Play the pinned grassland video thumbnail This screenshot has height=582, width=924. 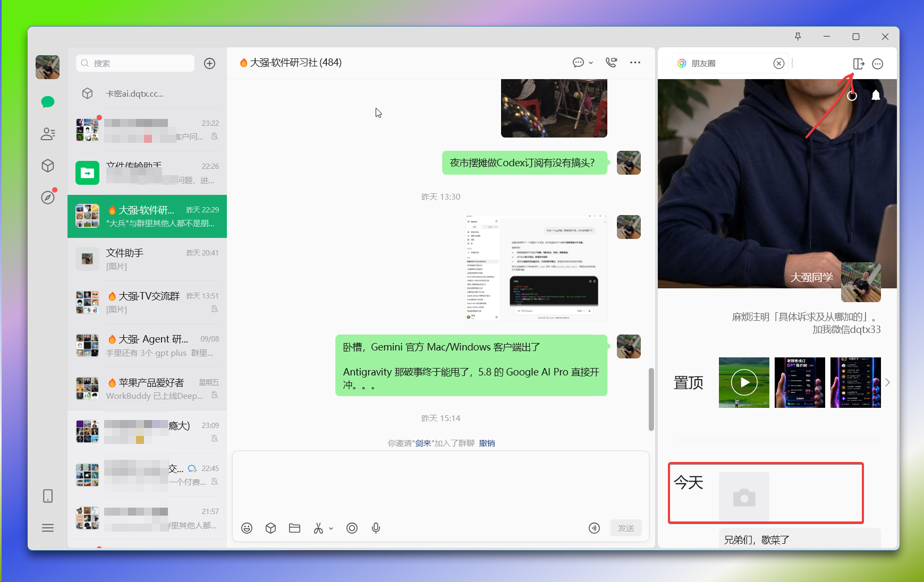click(744, 382)
